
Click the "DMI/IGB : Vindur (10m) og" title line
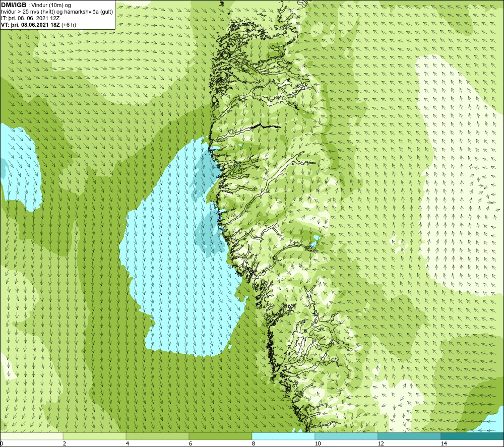coord(36,6)
